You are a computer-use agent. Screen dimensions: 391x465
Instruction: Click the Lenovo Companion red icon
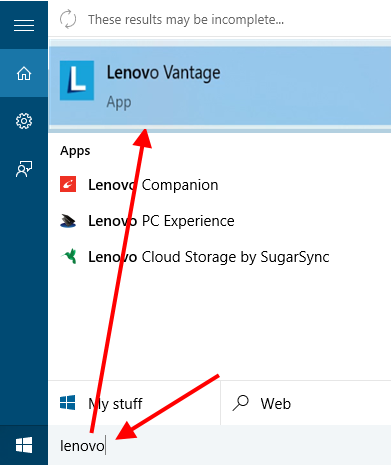(68, 184)
